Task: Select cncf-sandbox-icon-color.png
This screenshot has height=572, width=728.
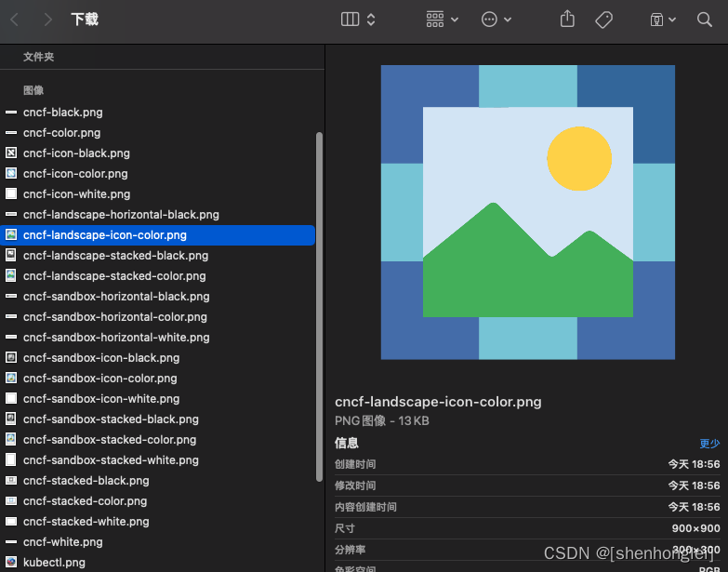Action: (100, 378)
